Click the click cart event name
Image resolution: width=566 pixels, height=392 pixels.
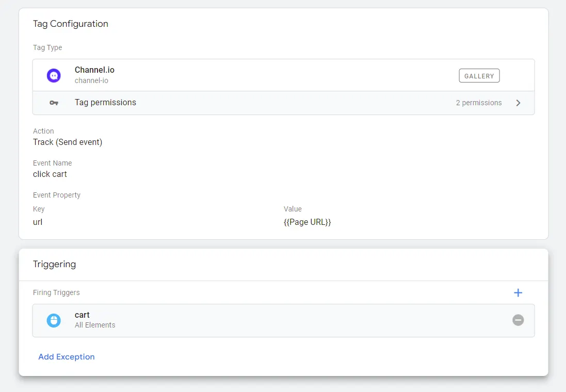click(50, 174)
